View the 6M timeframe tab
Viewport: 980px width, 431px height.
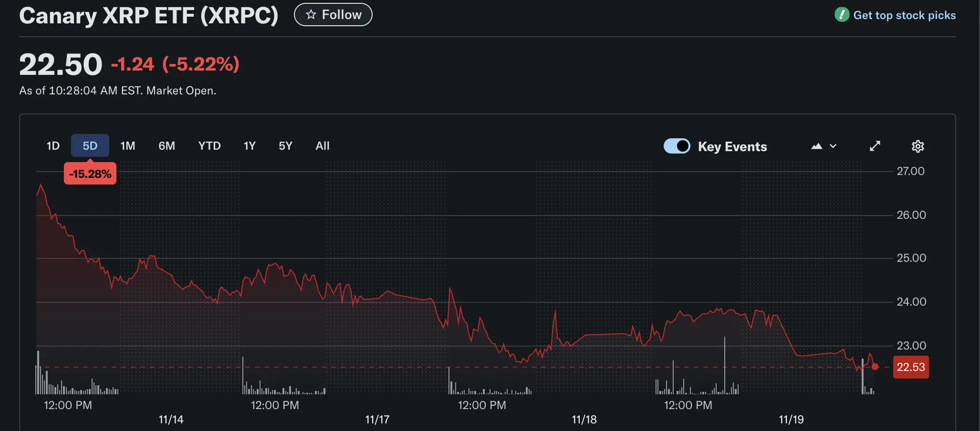click(x=167, y=146)
